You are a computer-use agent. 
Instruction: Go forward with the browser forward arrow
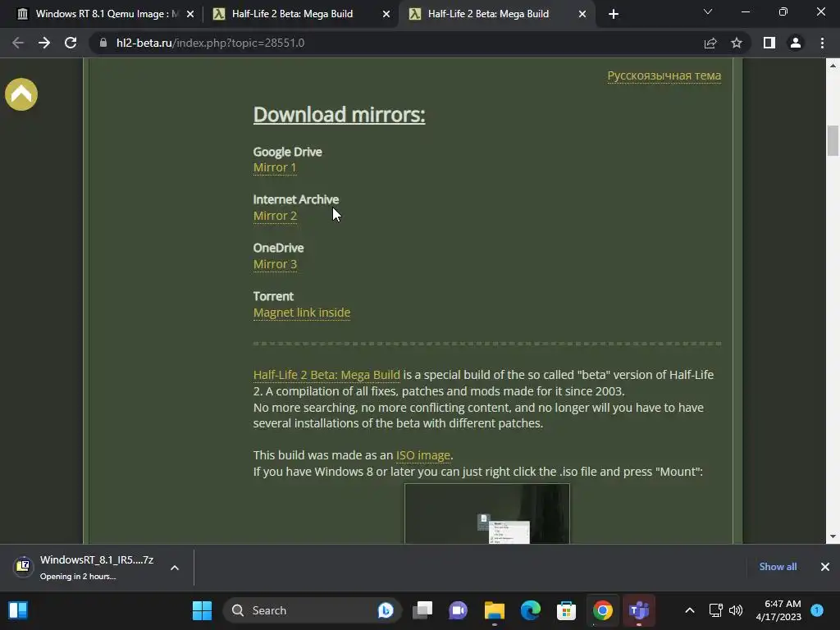pos(44,43)
